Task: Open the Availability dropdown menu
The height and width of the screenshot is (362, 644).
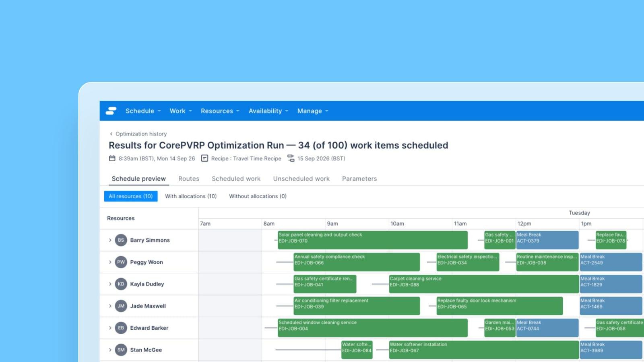Action: point(268,111)
